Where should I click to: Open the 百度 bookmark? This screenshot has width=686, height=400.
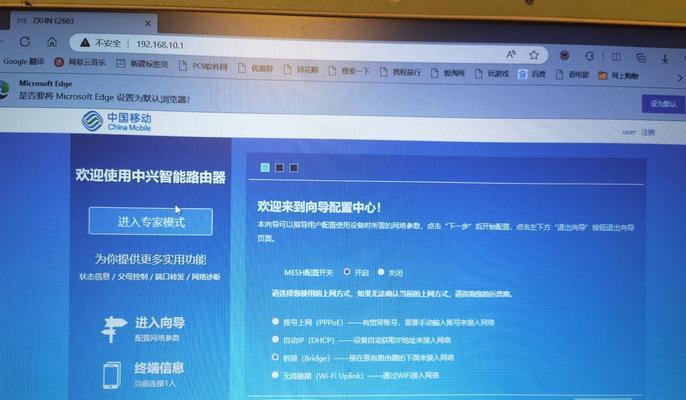point(532,74)
